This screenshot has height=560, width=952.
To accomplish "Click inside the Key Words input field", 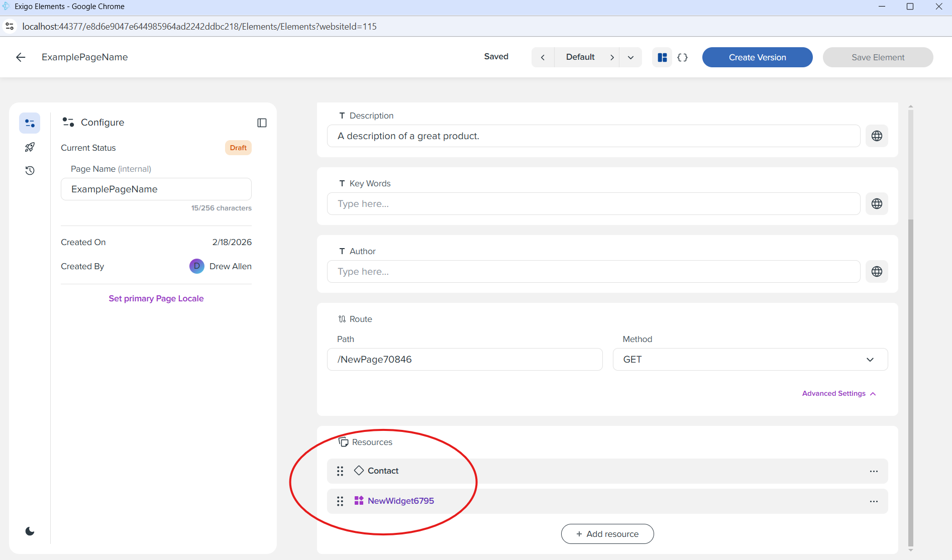I will [x=593, y=203].
